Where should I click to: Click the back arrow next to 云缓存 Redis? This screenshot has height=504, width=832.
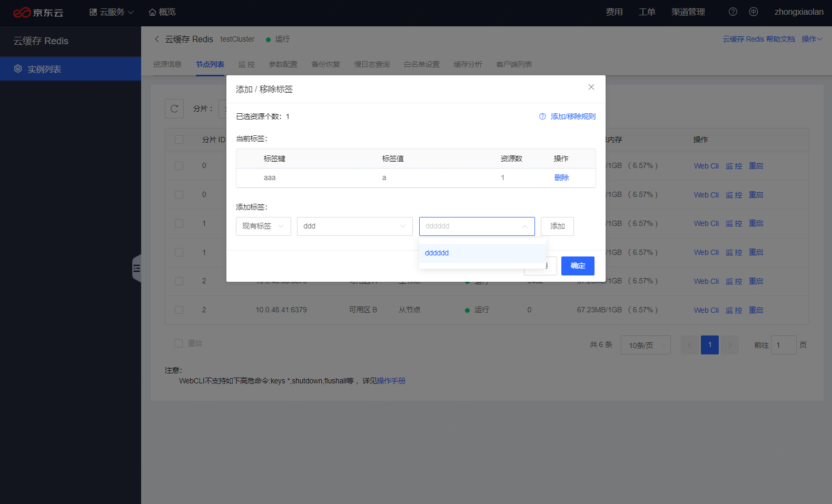(157, 39)
